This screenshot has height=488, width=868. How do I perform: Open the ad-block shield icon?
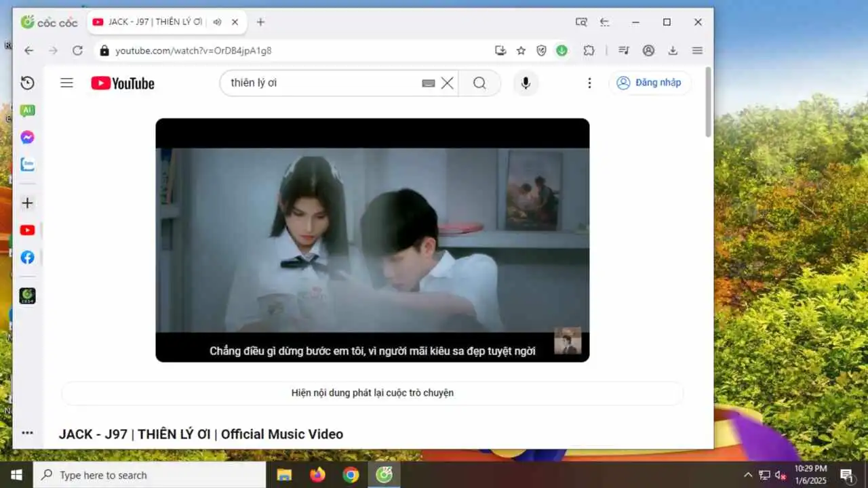pyautogui.click(x=541, y=50)
